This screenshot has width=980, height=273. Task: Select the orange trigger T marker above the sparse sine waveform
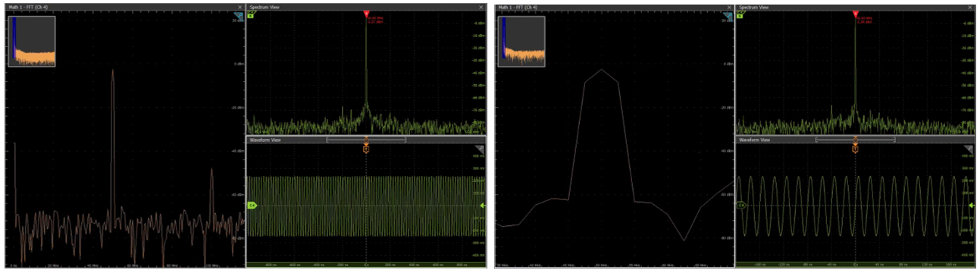coord(855,148)
